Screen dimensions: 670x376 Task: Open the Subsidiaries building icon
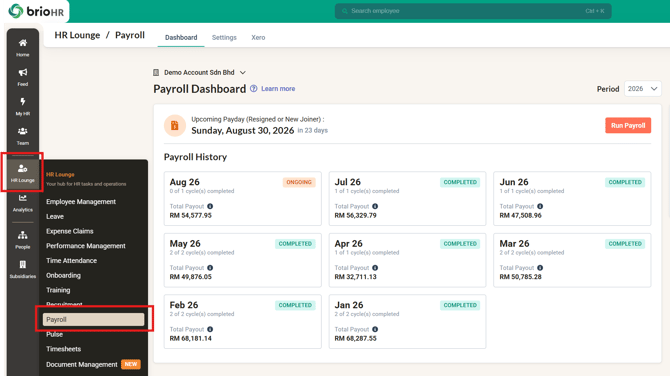coord(23,264)
